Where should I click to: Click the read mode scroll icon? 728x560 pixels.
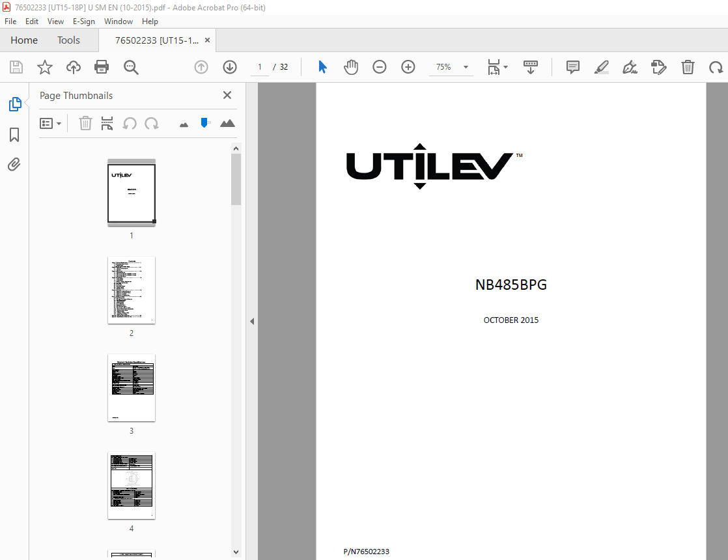click(x=530, y=67)
